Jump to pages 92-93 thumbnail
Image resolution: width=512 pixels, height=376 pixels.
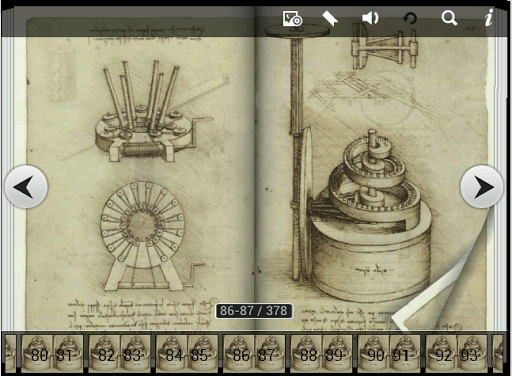(x=456, y=354)
